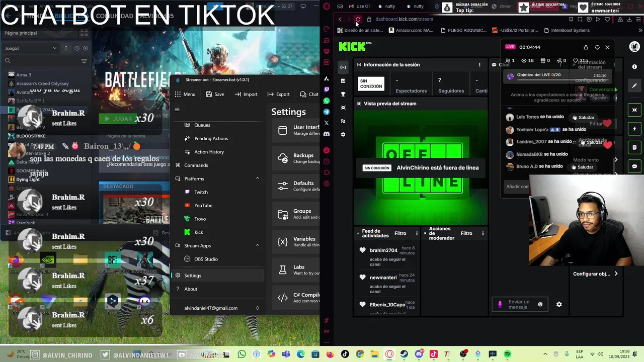Viewport: 644px width, 362px height.
Task: Open Queues in Streamer.bot sidebar
Action: (x=202, y=125)
